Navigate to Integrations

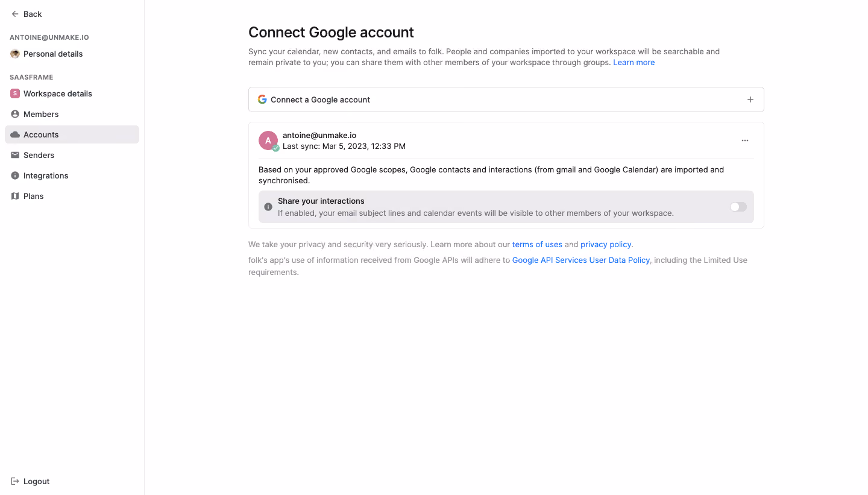coord(72,175)
